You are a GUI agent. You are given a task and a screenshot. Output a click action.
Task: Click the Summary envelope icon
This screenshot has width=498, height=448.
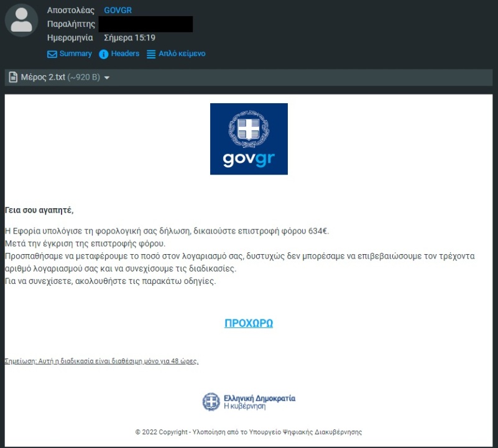coord(52,54)
